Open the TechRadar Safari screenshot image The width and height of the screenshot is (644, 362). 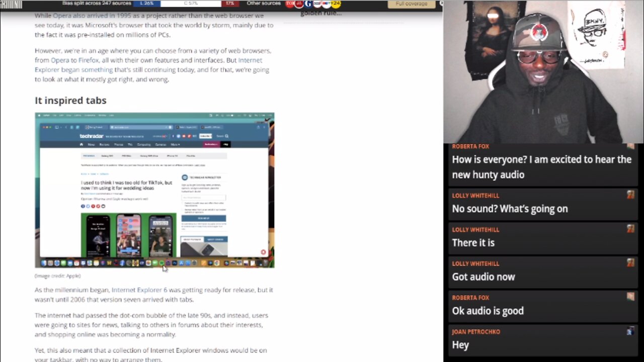[154, 190]
